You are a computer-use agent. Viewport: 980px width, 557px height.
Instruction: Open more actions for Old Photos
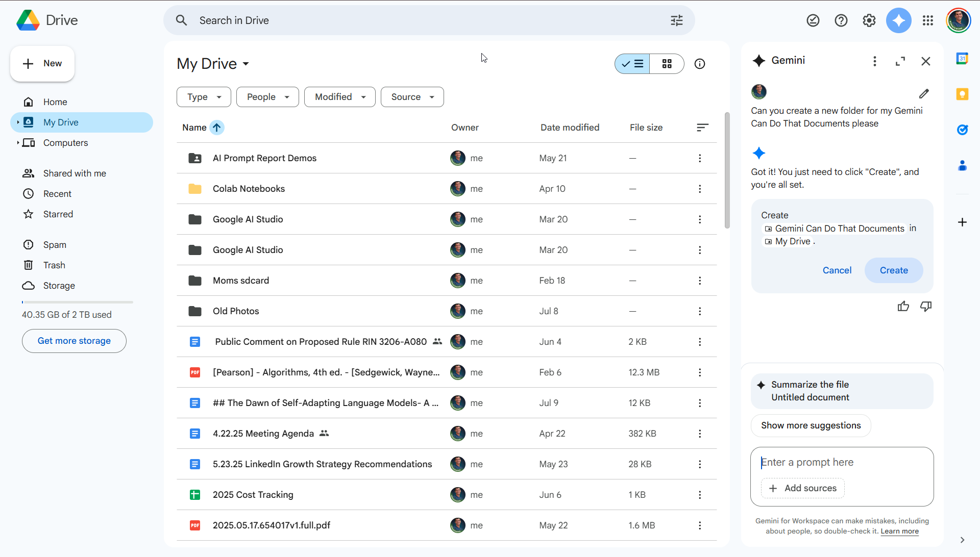coord(699,311)
